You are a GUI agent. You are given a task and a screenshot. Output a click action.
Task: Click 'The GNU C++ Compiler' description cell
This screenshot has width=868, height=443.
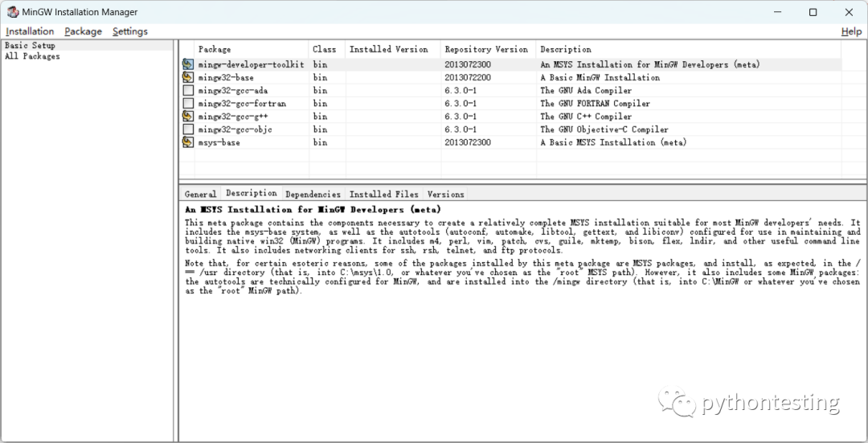(586, 117)
